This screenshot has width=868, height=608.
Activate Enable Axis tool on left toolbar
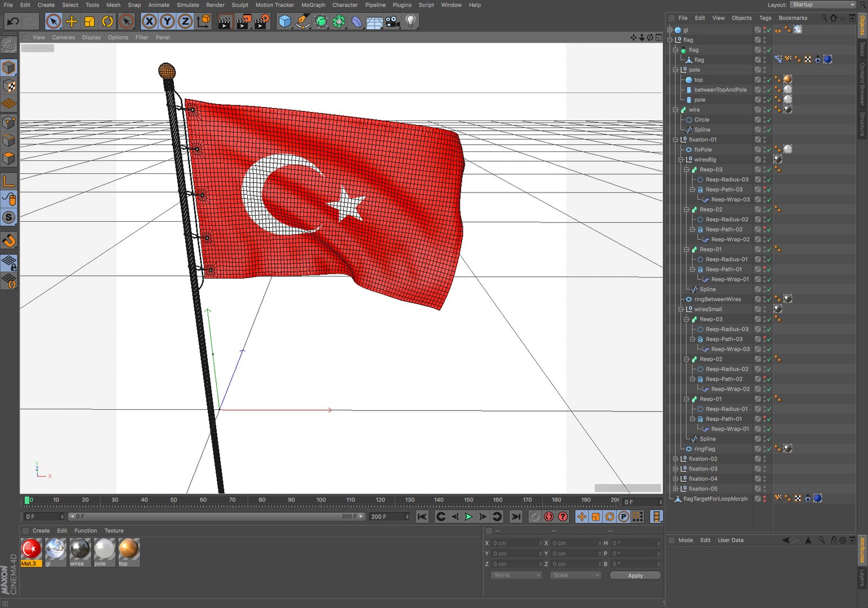tap(9, 181)
